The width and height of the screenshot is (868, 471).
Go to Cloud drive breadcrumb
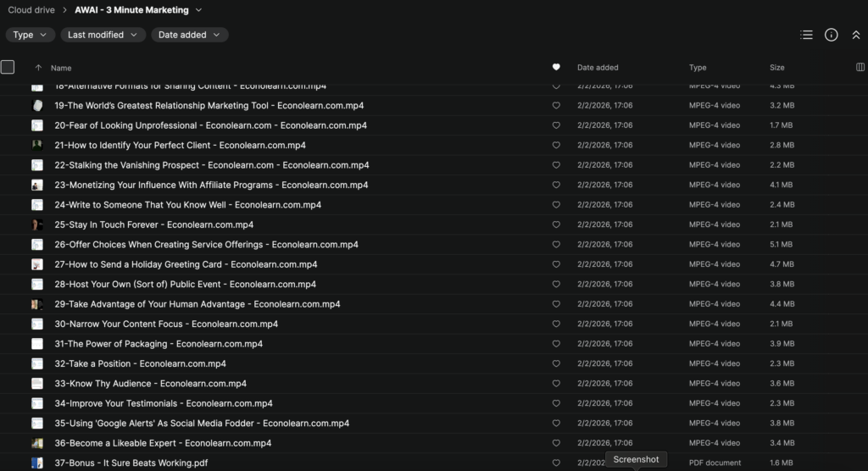(x=31, y=10)
